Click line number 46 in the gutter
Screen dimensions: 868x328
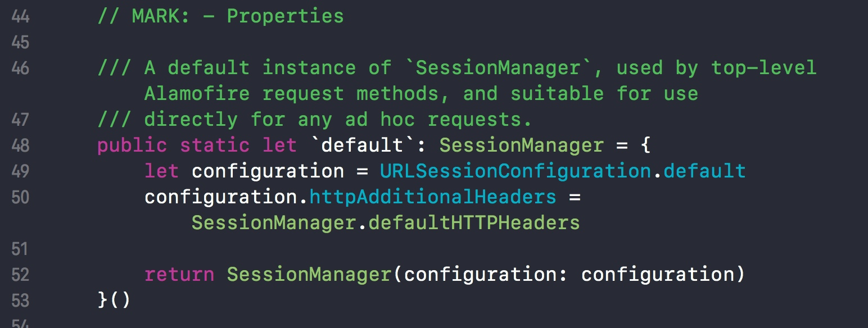(20, 69)
